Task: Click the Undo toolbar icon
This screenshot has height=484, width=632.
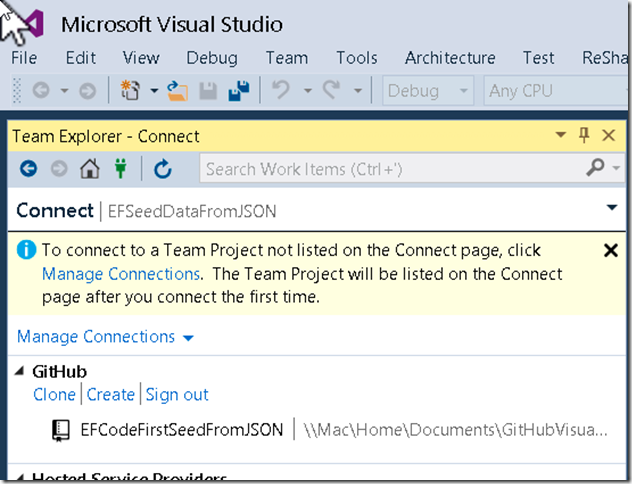Action: click(x=281, y=89)
